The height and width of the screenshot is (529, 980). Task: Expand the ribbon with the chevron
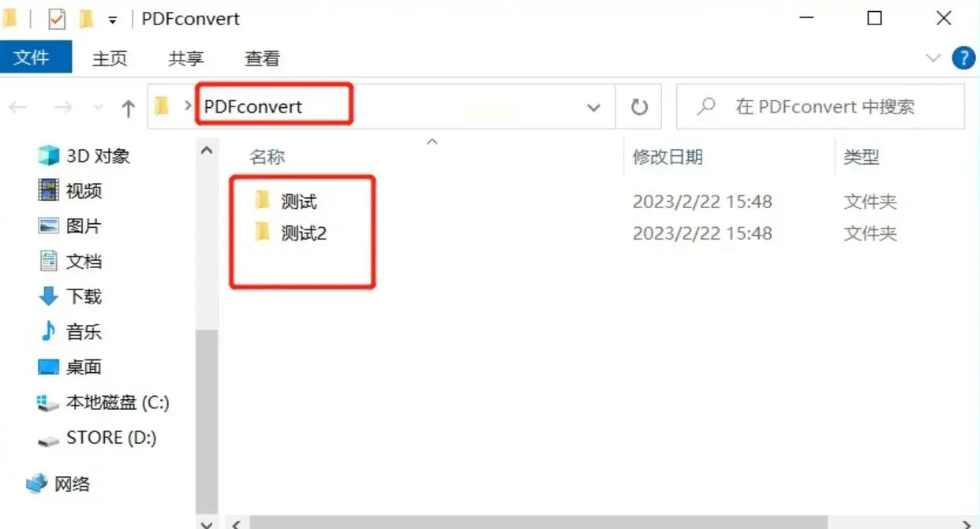[x=933, y=58]
